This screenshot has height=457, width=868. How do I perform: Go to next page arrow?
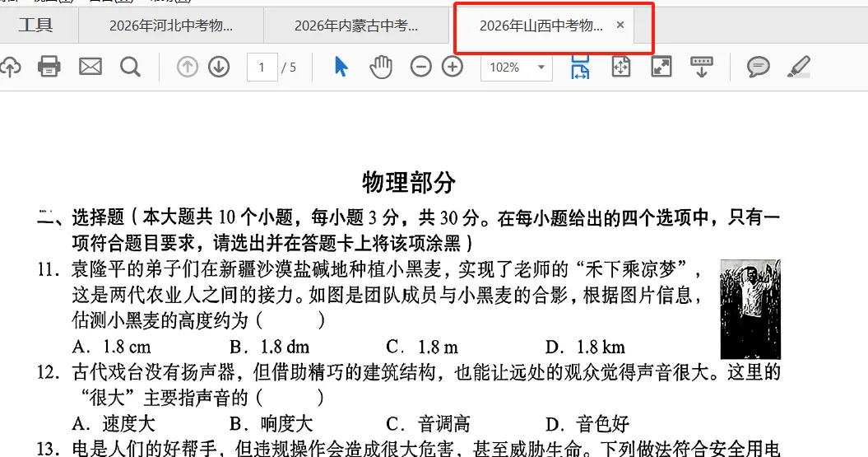219,67
